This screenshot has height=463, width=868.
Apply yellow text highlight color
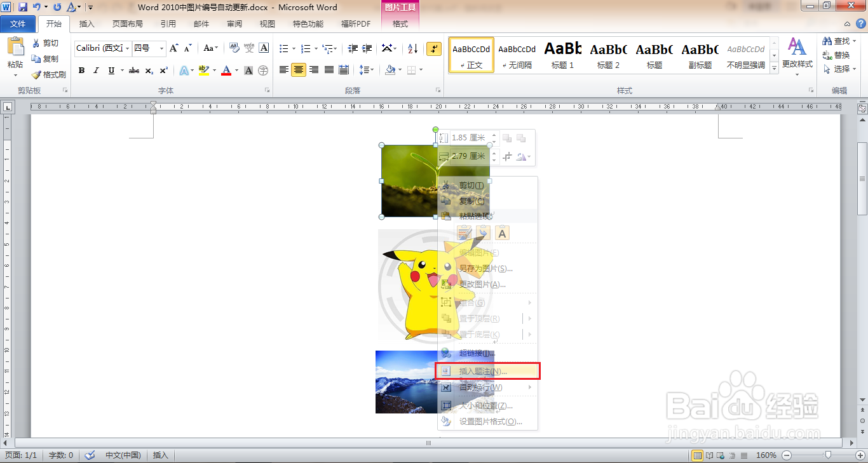tap(203, 70)
